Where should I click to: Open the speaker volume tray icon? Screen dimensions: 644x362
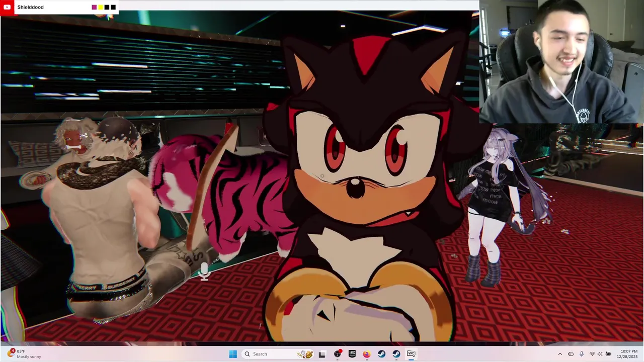pos(600,354)
